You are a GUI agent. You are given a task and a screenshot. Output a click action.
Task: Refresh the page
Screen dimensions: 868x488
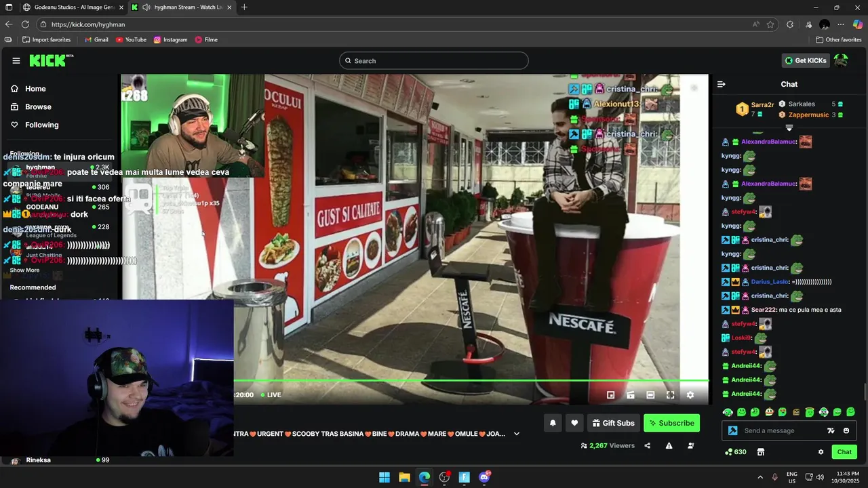click(25, 24)
